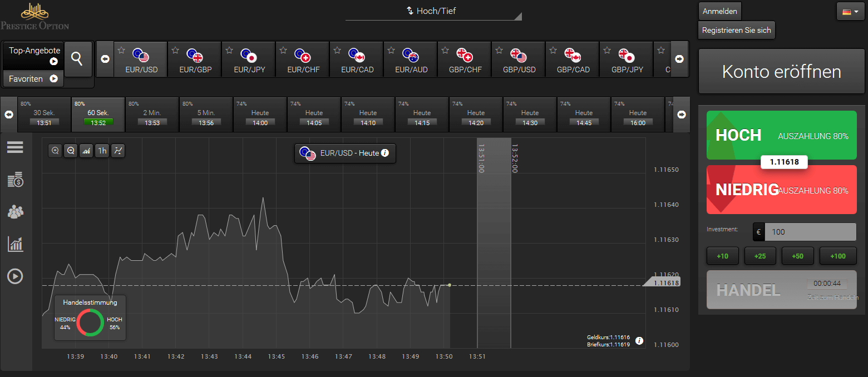Expand the Top-Angebote list
868x377 pixels.
pyautogui.click(x=33, y=56)
